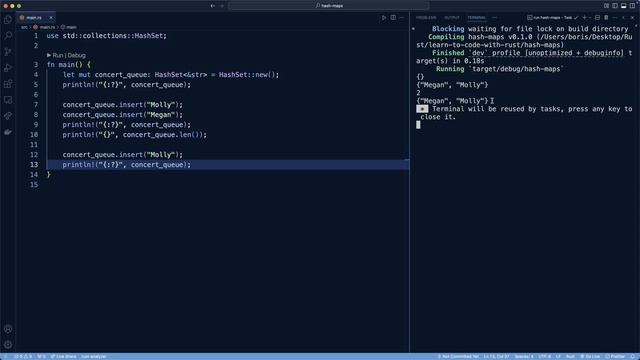Open the launch profile dropdown beside plus
Viewport: 640px width, 360px height.
click(x=590, y=18)
